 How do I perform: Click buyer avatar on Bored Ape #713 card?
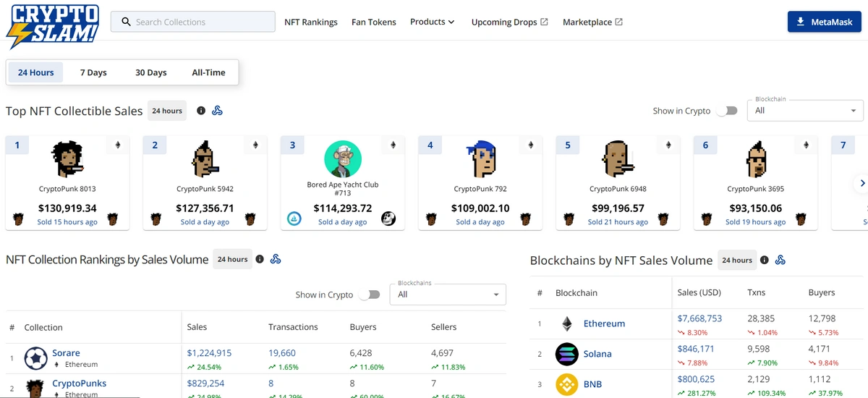(388, 219)
